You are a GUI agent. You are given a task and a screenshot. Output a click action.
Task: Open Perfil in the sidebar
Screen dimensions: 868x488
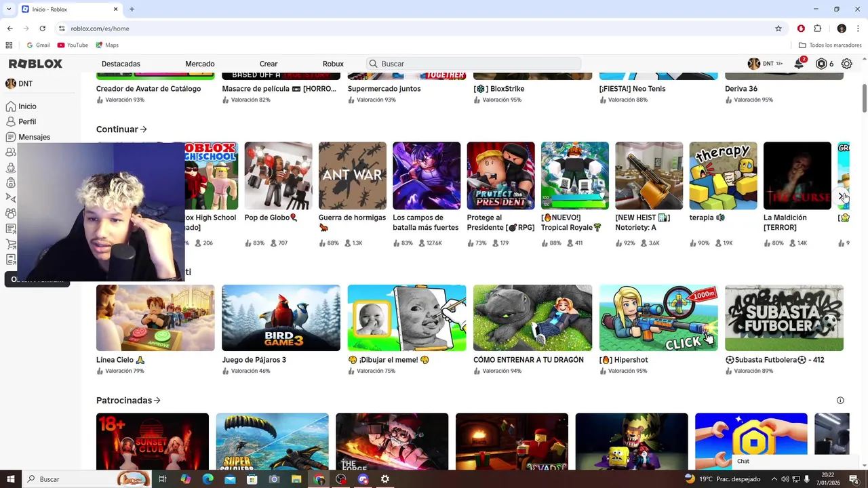coord(21,121)
